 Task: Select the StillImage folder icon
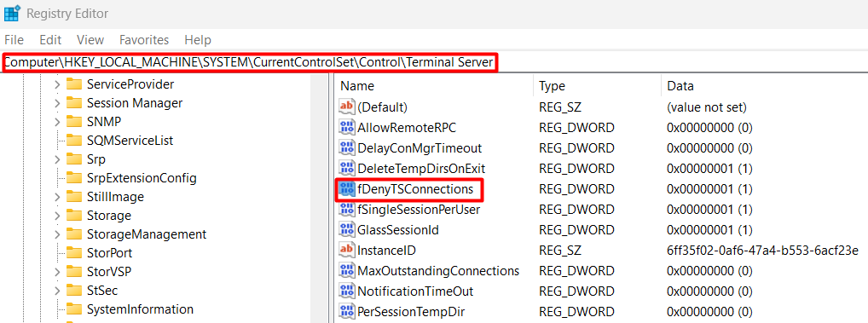point(73,197)
